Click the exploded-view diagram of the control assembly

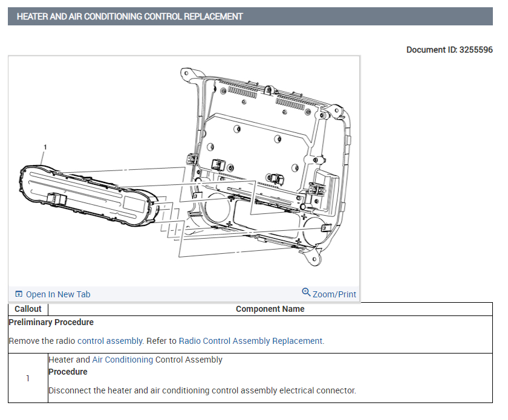[184, 171]
